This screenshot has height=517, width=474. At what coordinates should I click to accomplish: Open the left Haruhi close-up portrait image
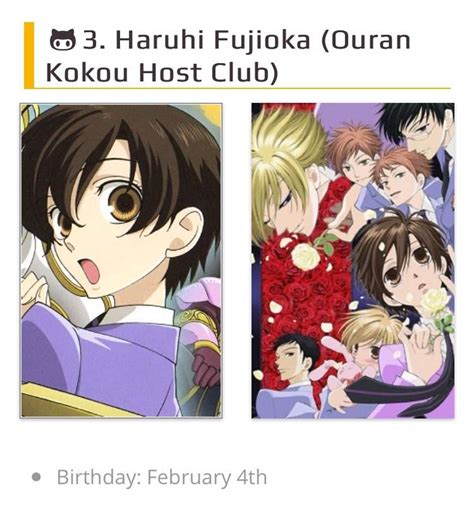click(x=121, y=261)
